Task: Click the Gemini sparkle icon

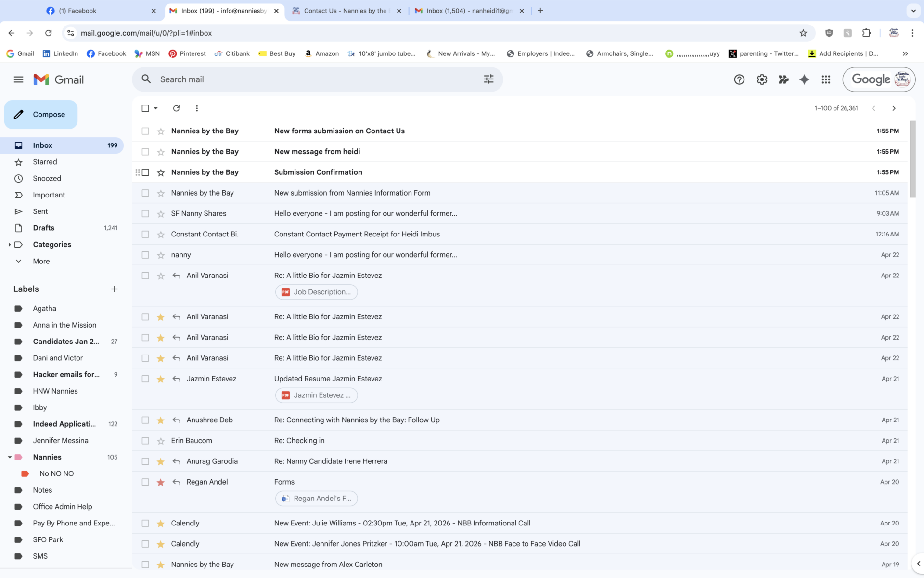Action: pyautogui.click(x=804, y=79)
